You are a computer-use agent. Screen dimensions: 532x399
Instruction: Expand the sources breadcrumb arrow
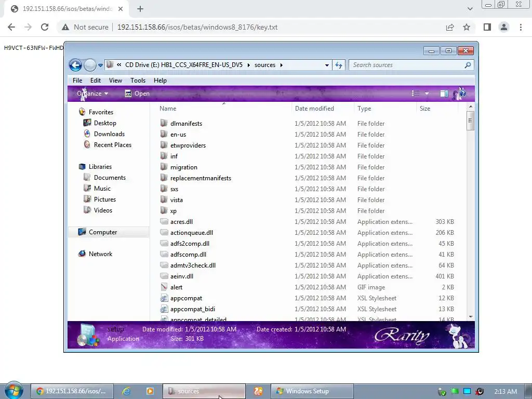281,65
